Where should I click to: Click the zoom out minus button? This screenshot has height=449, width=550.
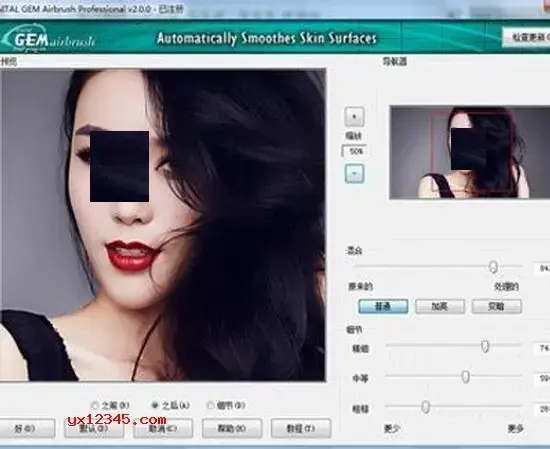point(354,174)
